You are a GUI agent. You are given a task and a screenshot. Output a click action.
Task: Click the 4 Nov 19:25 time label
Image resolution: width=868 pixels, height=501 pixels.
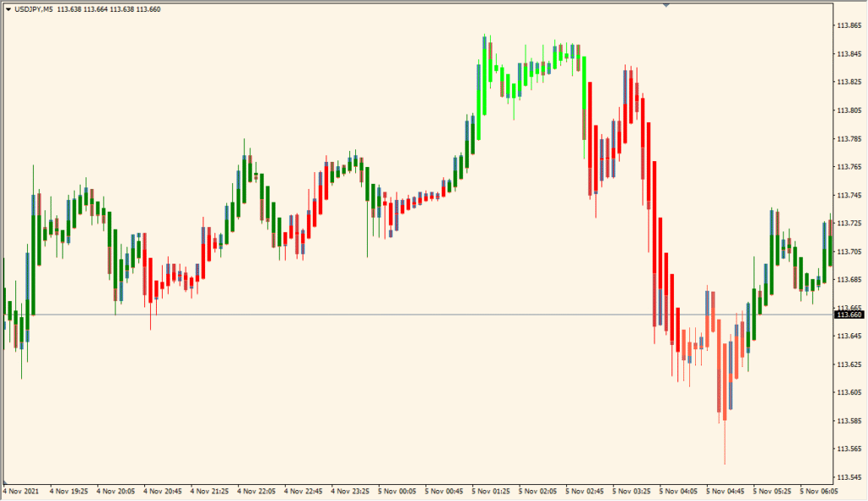tap(69, 491)
